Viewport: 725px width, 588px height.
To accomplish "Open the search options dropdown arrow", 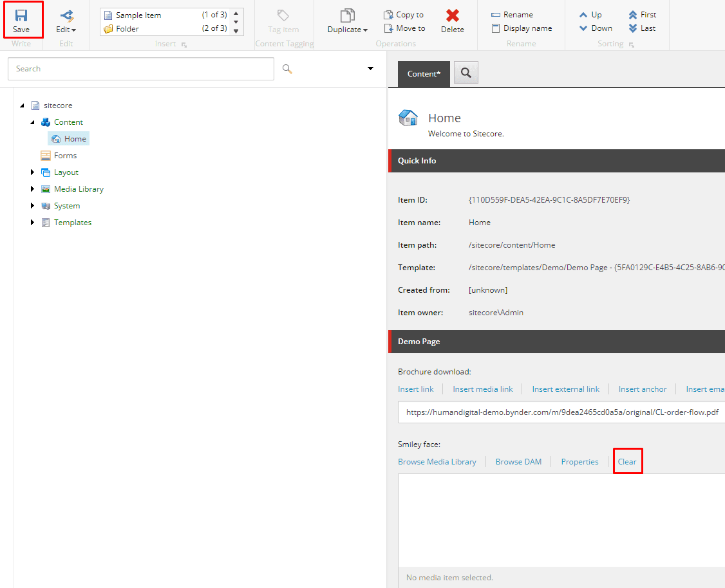I will click(x=370, y=69).
